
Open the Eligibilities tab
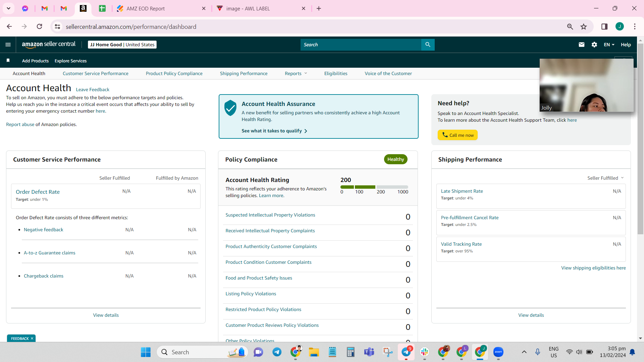[x=336, y=73]
